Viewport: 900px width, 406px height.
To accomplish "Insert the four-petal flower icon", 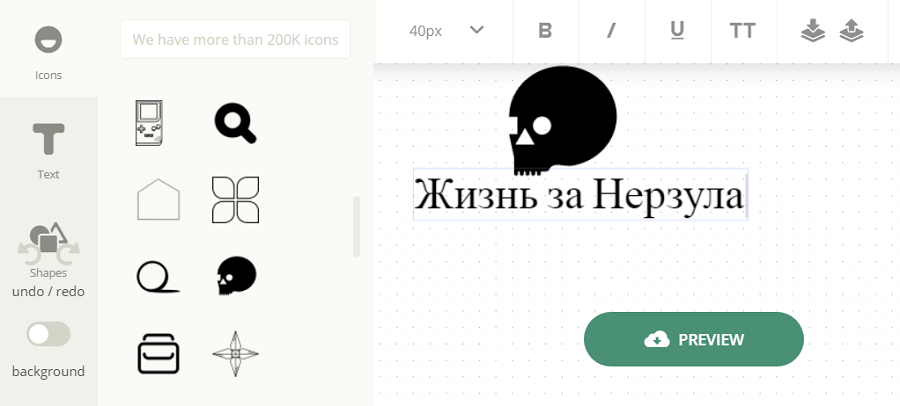I will pyautogui.click(x=235, y=199).
